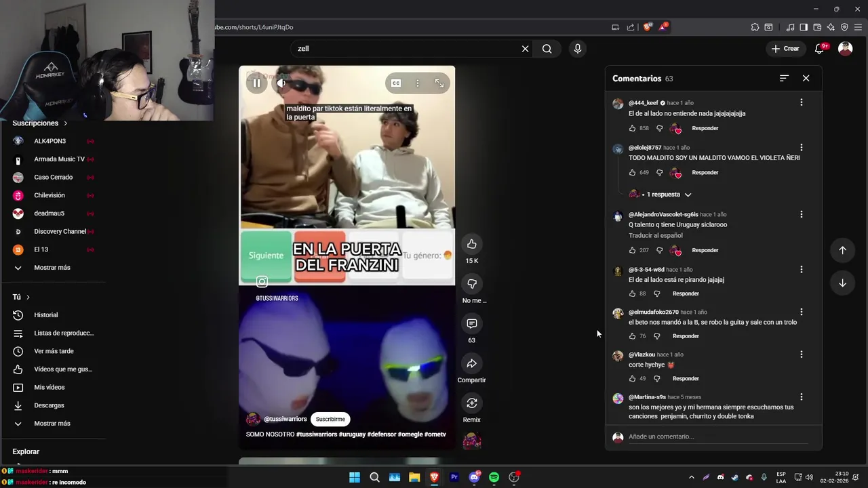This screenshot has height=488, width=868.
Task: Open YouTube notifications bell
Action: coord(820,49)
